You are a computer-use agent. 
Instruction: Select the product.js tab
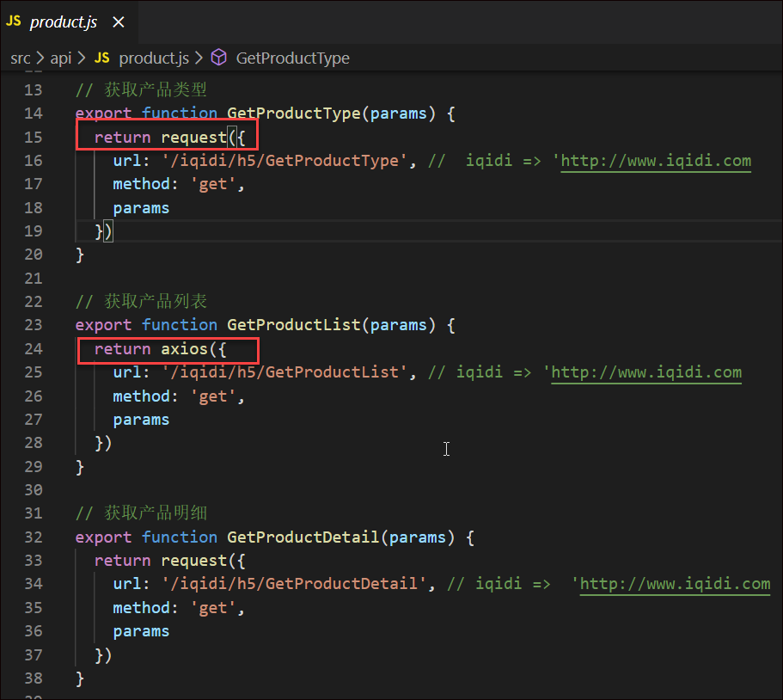pos(69,22)
